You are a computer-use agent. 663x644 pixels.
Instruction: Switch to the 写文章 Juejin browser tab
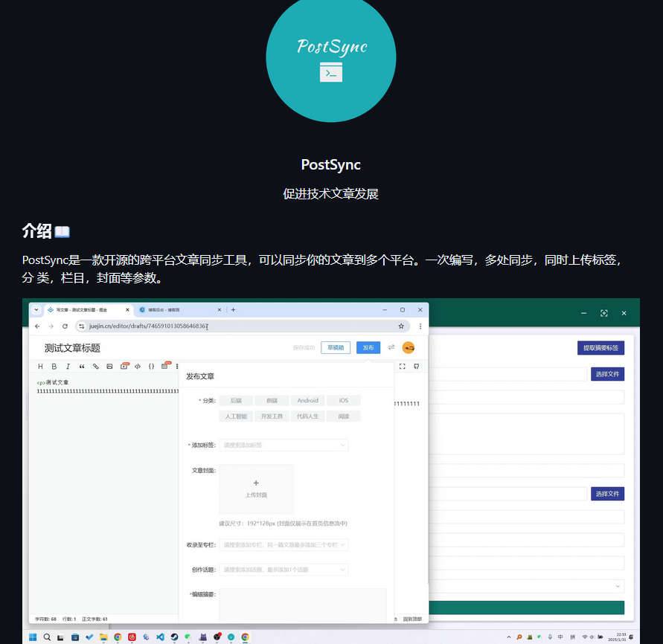tap(88, 310)
